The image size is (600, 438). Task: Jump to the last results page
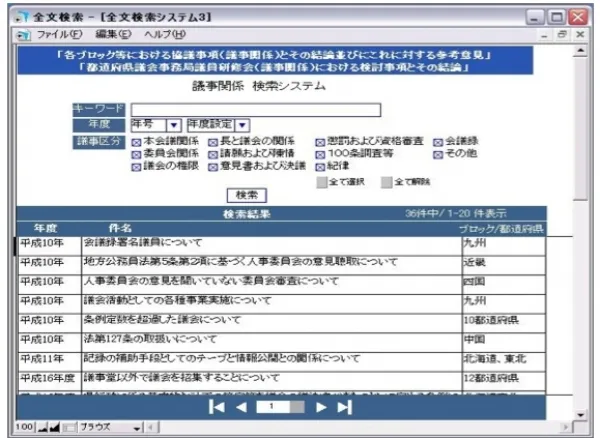click(344, 407)
